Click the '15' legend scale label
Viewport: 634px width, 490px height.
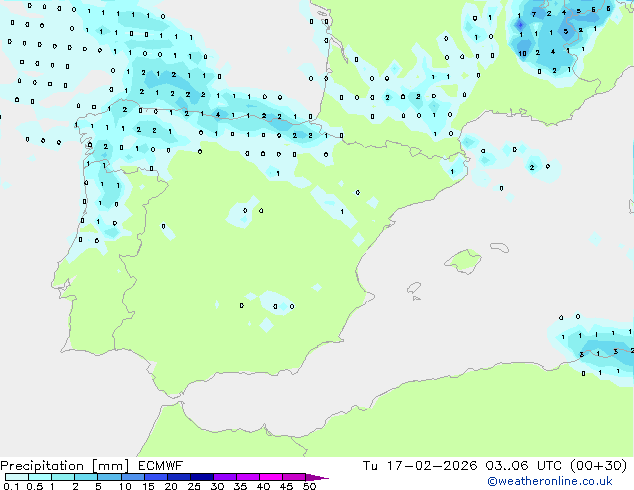148,486
